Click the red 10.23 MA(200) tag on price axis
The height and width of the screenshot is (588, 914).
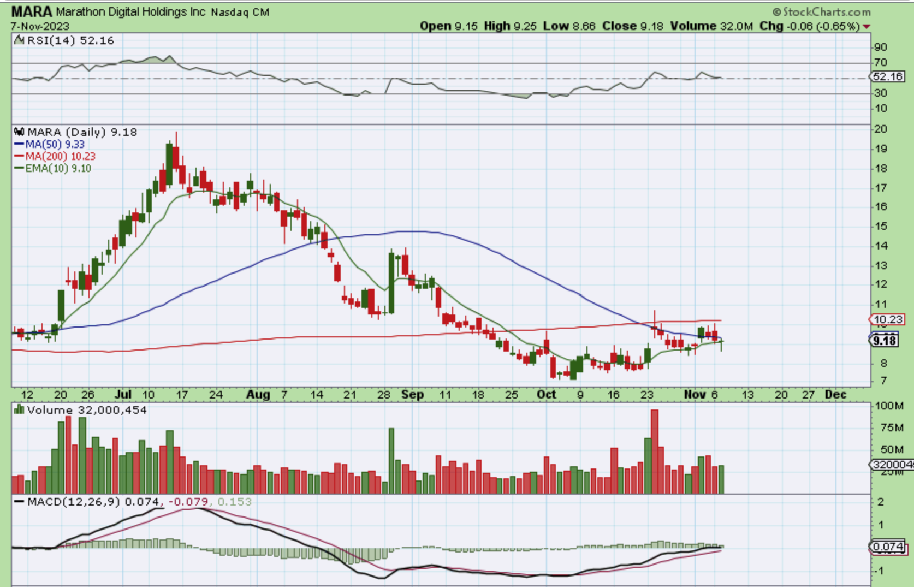[888, 319]
